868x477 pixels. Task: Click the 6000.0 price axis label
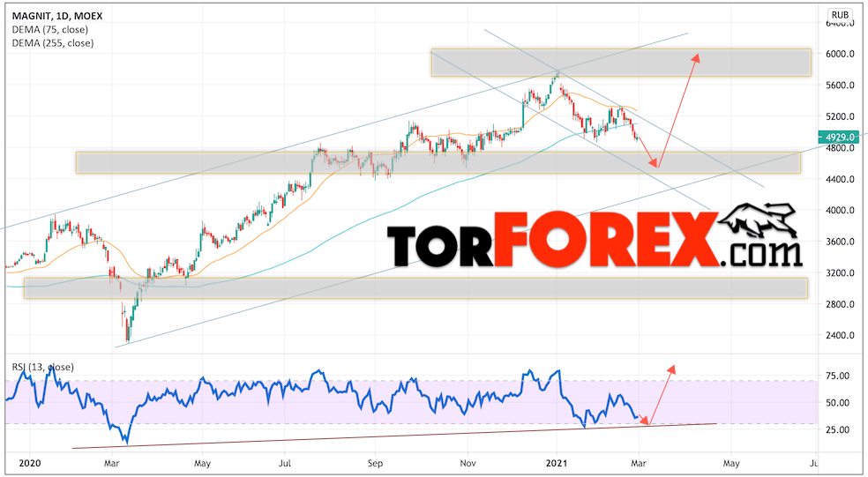[840, 55]
